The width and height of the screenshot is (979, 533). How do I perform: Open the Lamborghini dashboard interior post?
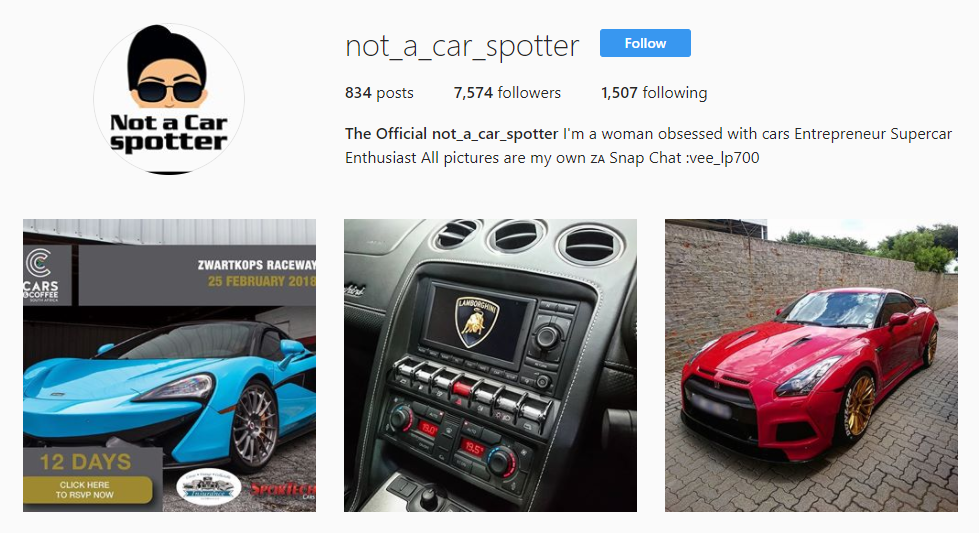click(x=490, y=365)
